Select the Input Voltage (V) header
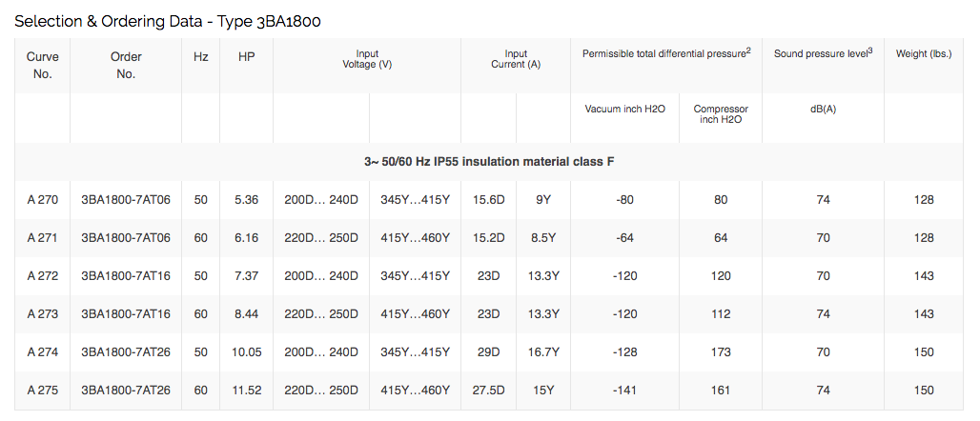980x421 pixels. (367, 59)
